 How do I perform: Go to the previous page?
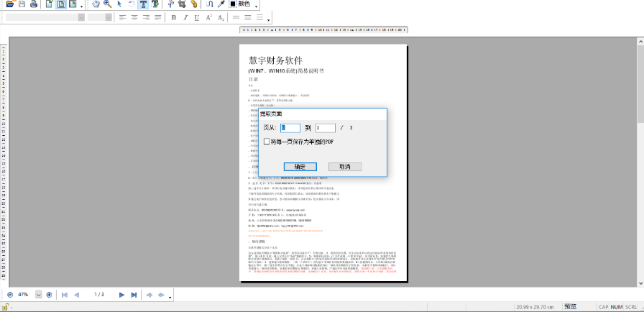pos(76,295)
